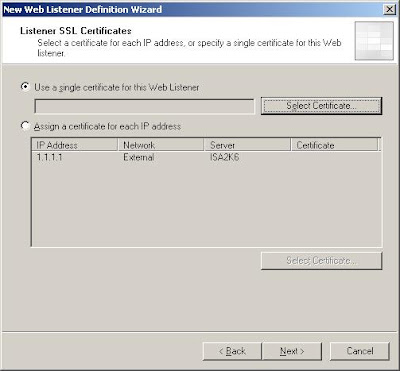Click the upper Select Certificate button

pyautogui.click(x=321, y=106)
